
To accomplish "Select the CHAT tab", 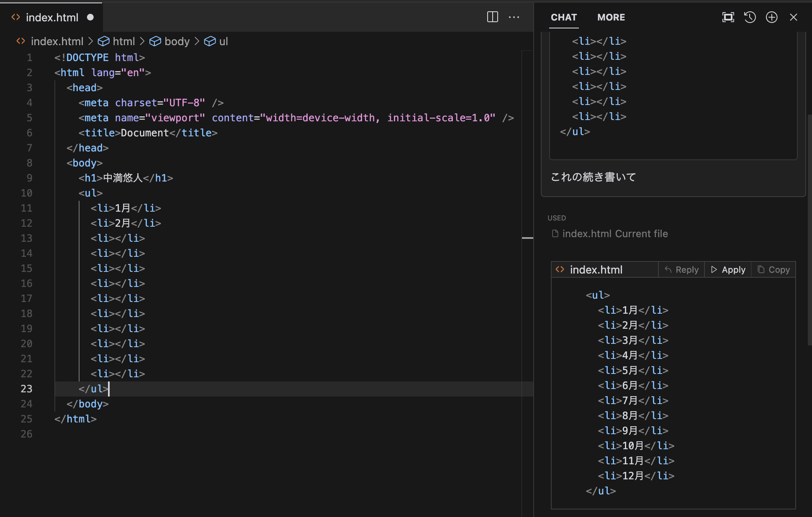I will (563, 17).
